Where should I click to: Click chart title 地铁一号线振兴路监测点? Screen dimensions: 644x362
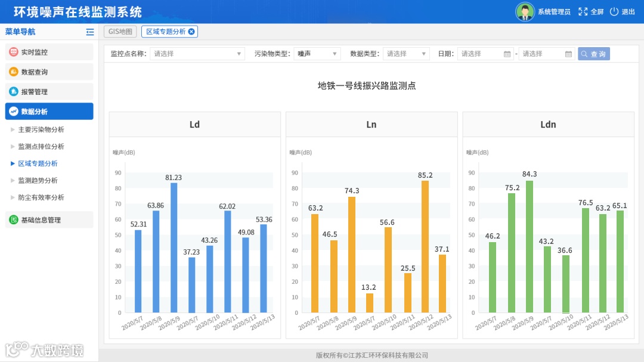pos(367,85)
